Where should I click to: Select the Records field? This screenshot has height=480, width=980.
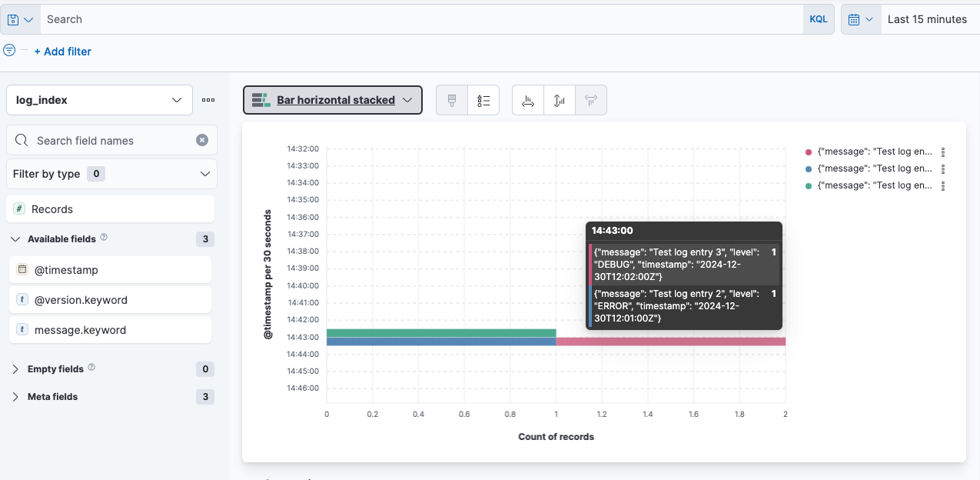click(111, 209)
